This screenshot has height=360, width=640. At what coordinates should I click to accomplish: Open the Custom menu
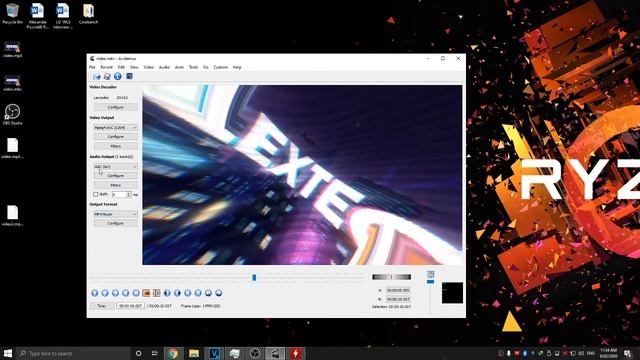coord(220,67)
